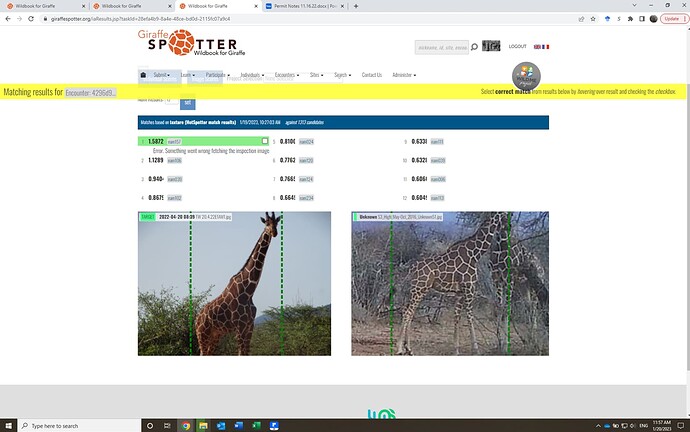Screen dimensions: 690x432
Task: Expand the Individuals menu
Action: [x=252, y=75]
